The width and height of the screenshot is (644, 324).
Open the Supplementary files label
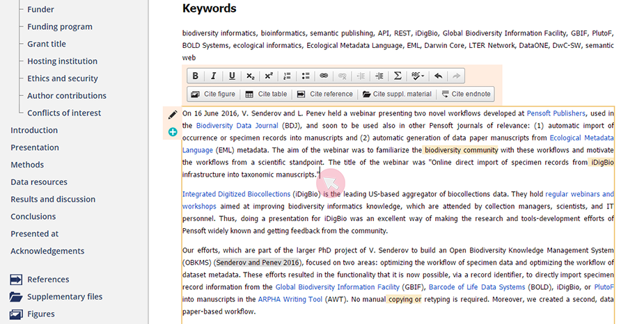coord(65,296)
